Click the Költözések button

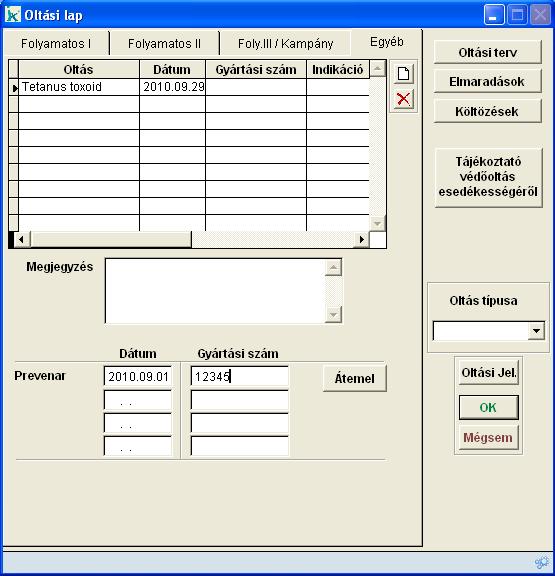tap(487, 111)
